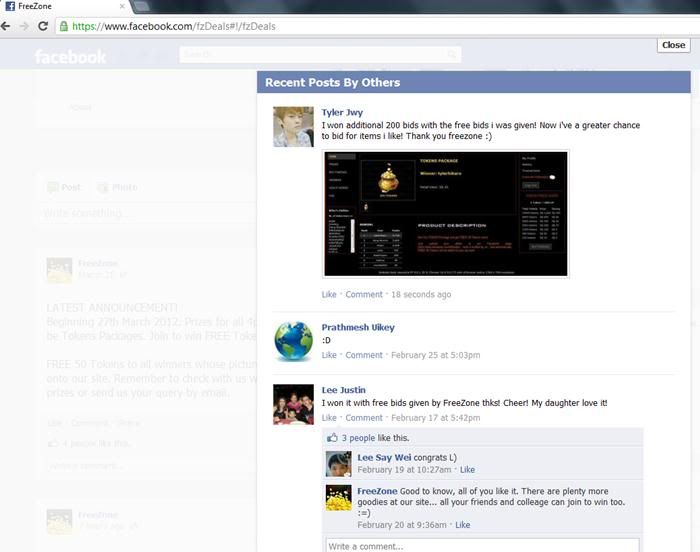The height and width of the screenshot is (552, 700).
Task: Click the 'Write a comment...' field
Action: coord(483,546)
